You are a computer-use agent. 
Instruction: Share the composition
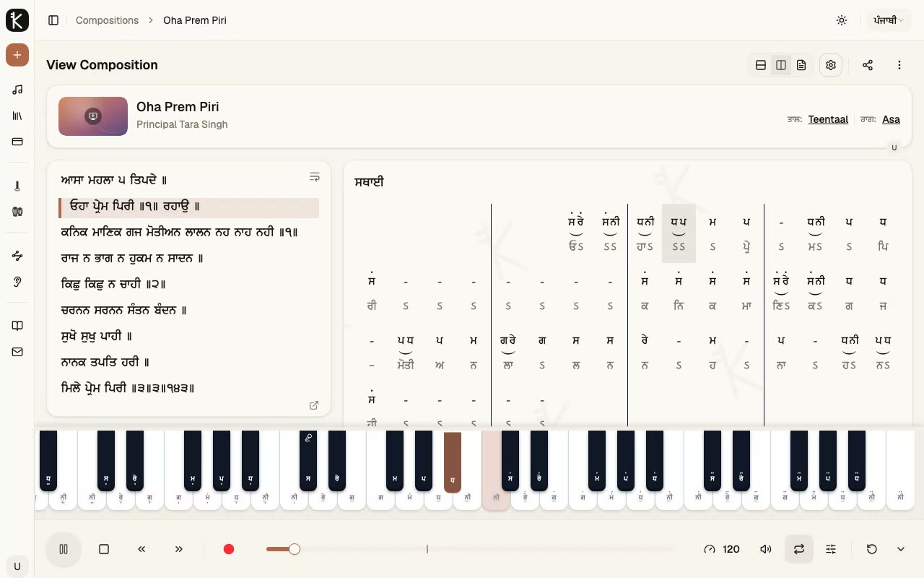(x=868, y=65)
